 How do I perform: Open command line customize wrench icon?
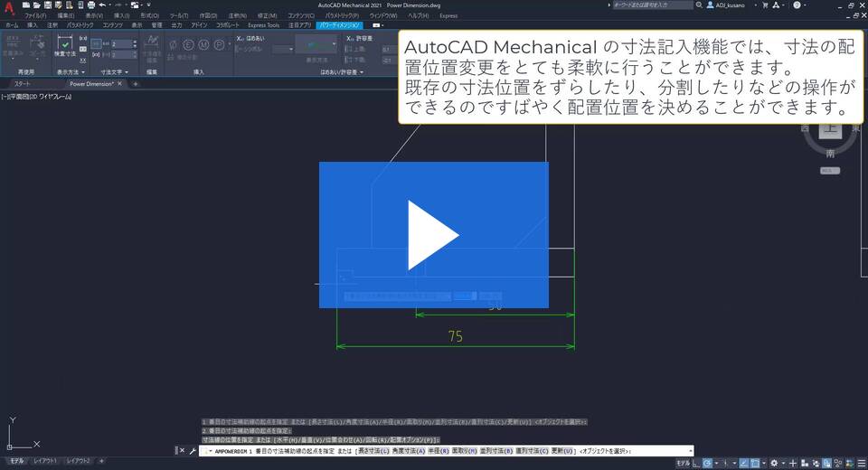[x=192, y=451]
